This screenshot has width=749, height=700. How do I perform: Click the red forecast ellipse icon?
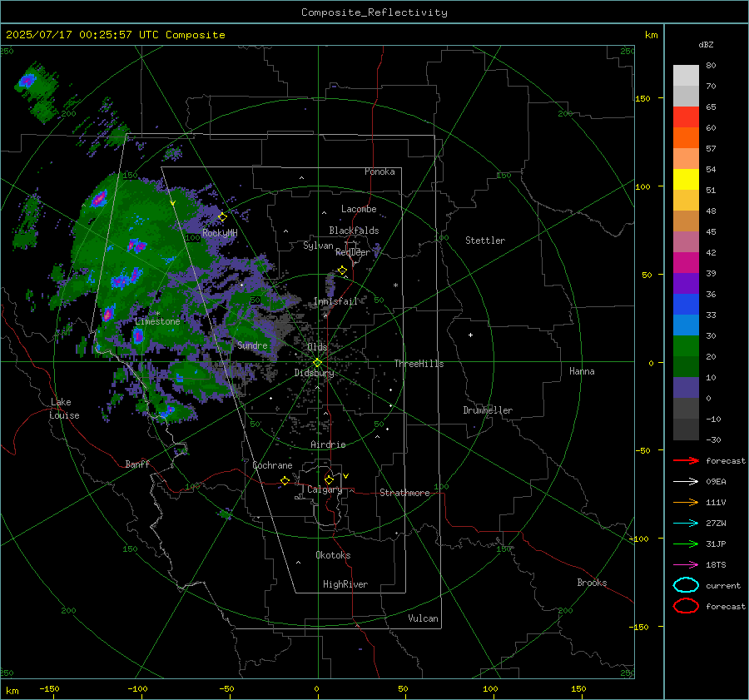686,606
